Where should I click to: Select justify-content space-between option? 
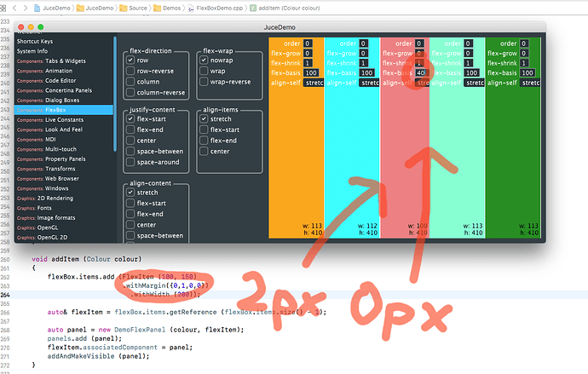point(155,152)
